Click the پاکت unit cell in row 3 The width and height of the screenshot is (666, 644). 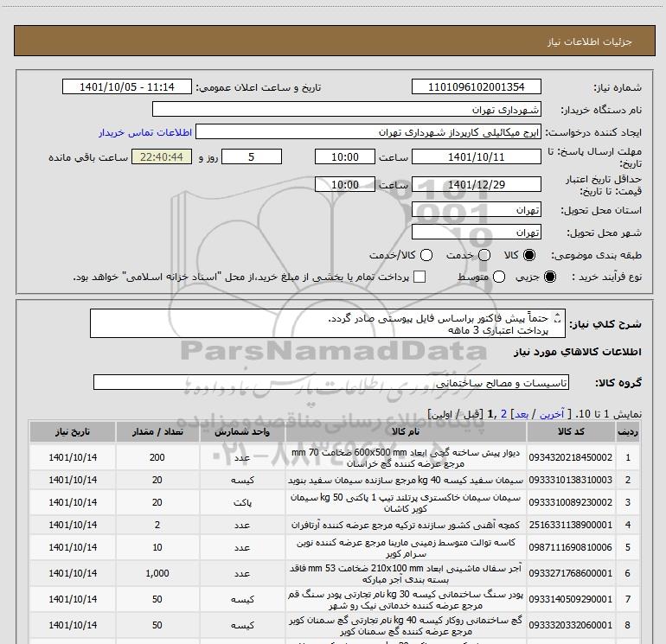pos(242,502)
